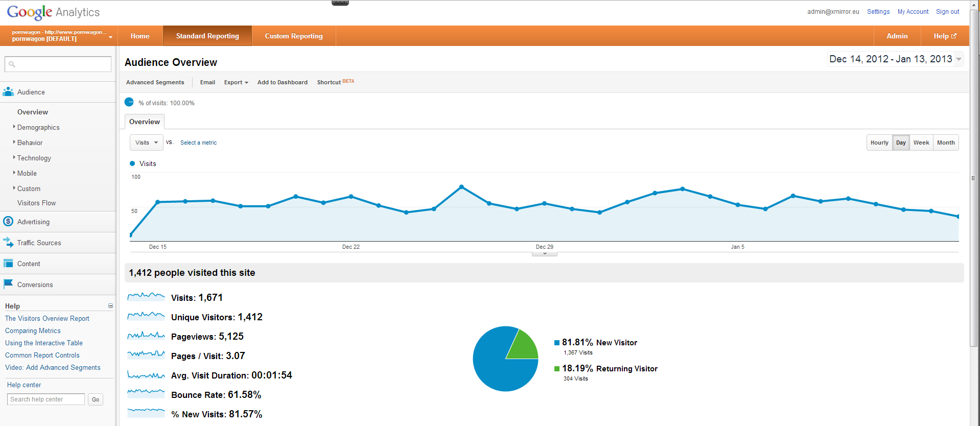Open the Visits metric dropdown
Screen dimensions: 980x426
pyautogui.click(x=146, y=143)
